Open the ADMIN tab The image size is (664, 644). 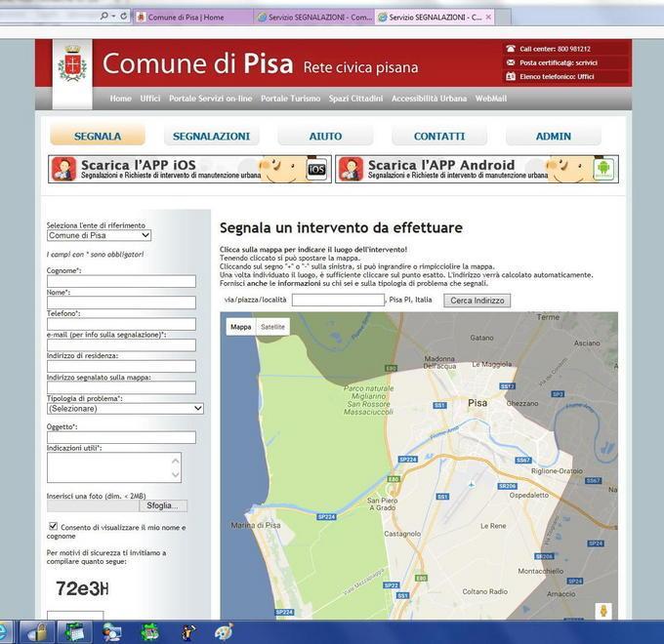553,137
